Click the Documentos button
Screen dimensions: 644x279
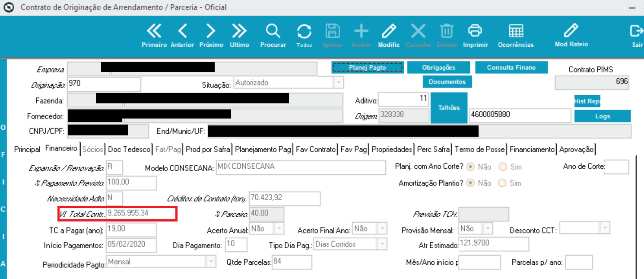(x=447, y=82)
